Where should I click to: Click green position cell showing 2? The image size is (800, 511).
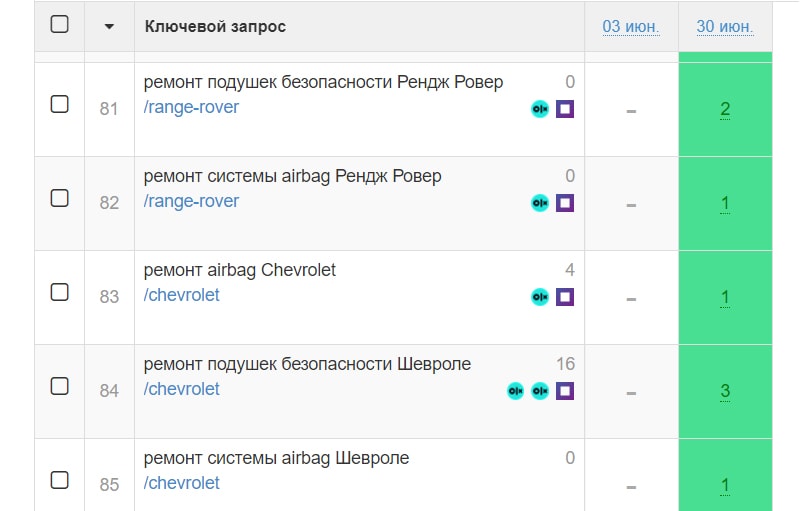(x=725, y=109)
